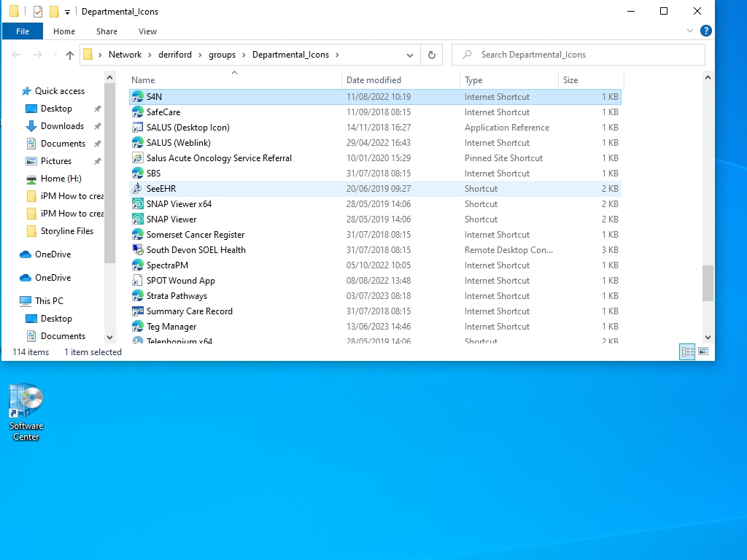
Task: Expand the Network breadcrumb chevron
Action: coord(150,55)
